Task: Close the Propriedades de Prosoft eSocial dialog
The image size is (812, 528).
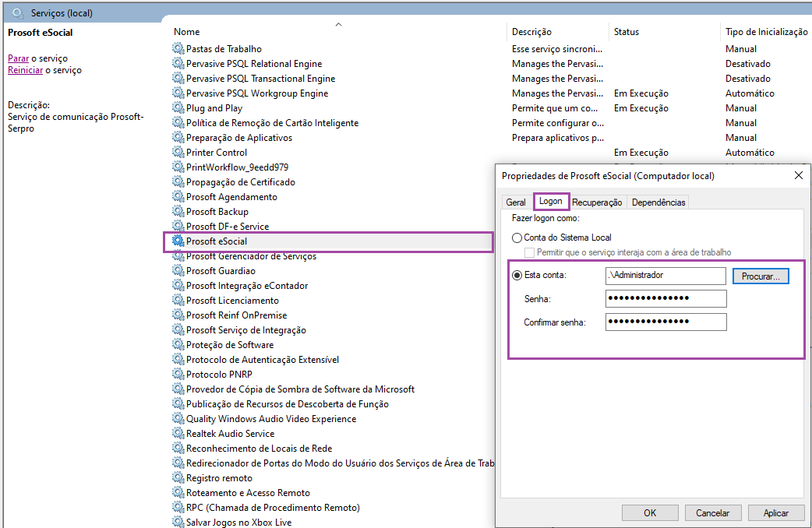Action: pyautogui.click(x=799, y=175)
